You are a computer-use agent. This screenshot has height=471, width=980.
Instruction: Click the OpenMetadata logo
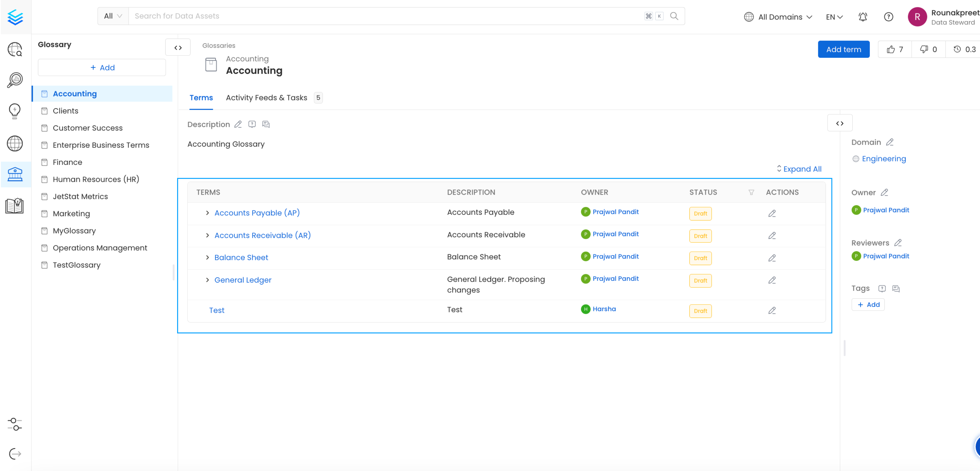pyautogui.click(x=15, y=17)
